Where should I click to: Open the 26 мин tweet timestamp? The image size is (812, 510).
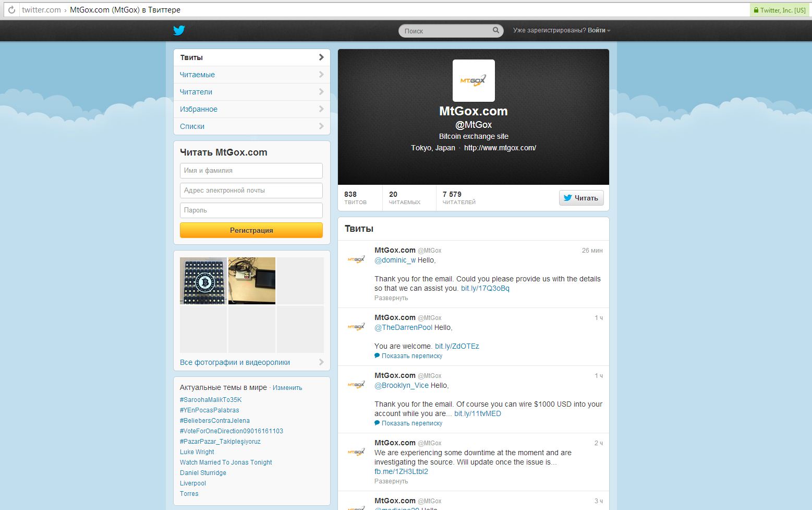pyautogui.click(x=592, y=251)
